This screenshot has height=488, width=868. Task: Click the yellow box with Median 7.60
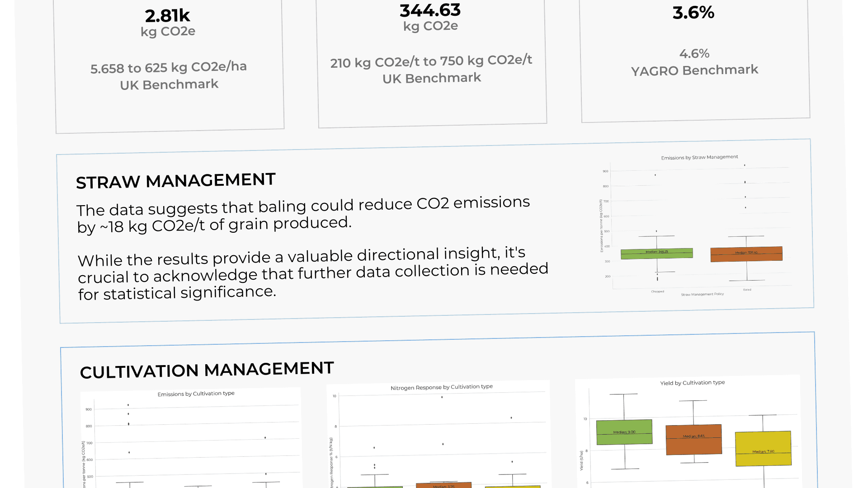pos(763,448)
